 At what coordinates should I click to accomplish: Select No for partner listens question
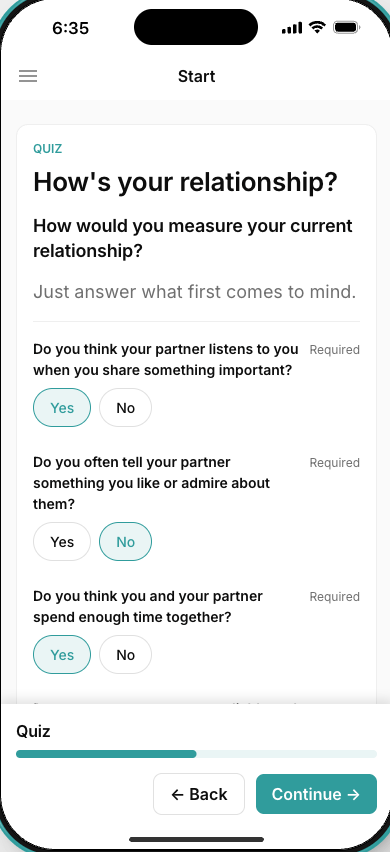pyautogui.click(x=125, y=408)
